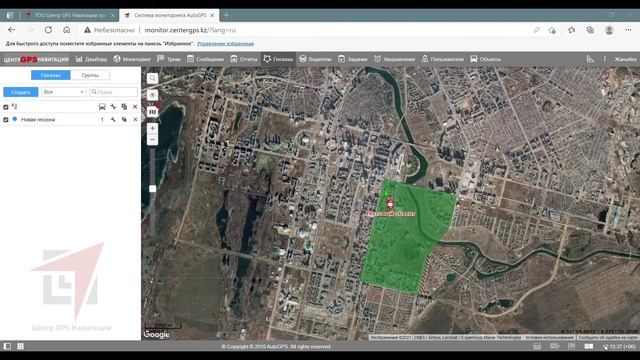Click the red delete icon in list header
The image size is (640, 360).
(135, 107)
